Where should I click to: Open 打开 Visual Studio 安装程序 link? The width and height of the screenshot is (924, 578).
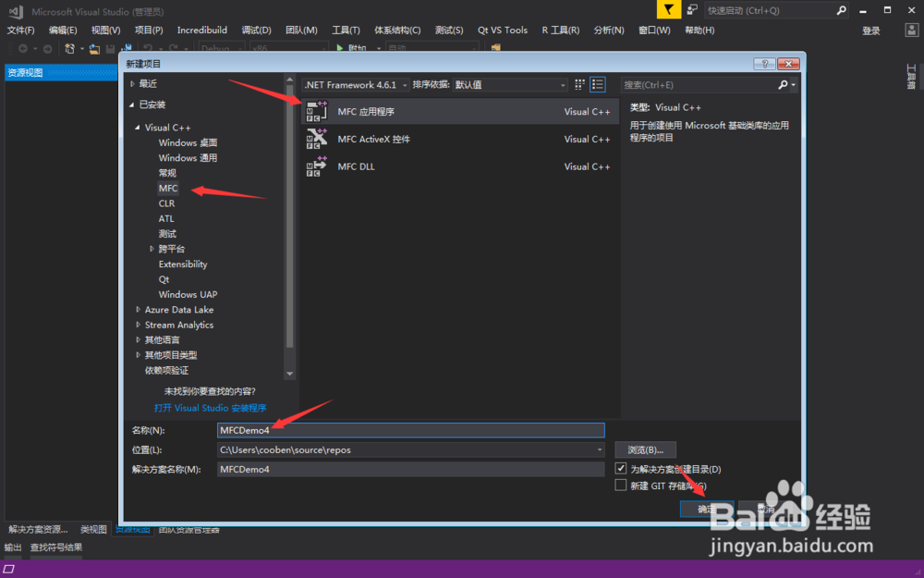tap(211, 408)
